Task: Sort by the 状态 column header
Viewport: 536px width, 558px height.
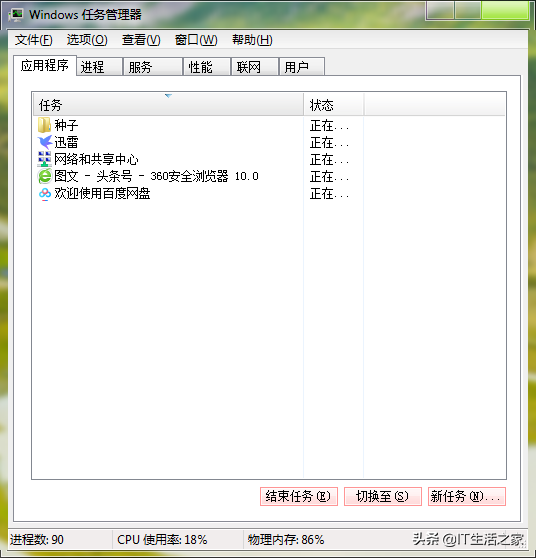Action: pyautogui.click(x=333, y=105)
